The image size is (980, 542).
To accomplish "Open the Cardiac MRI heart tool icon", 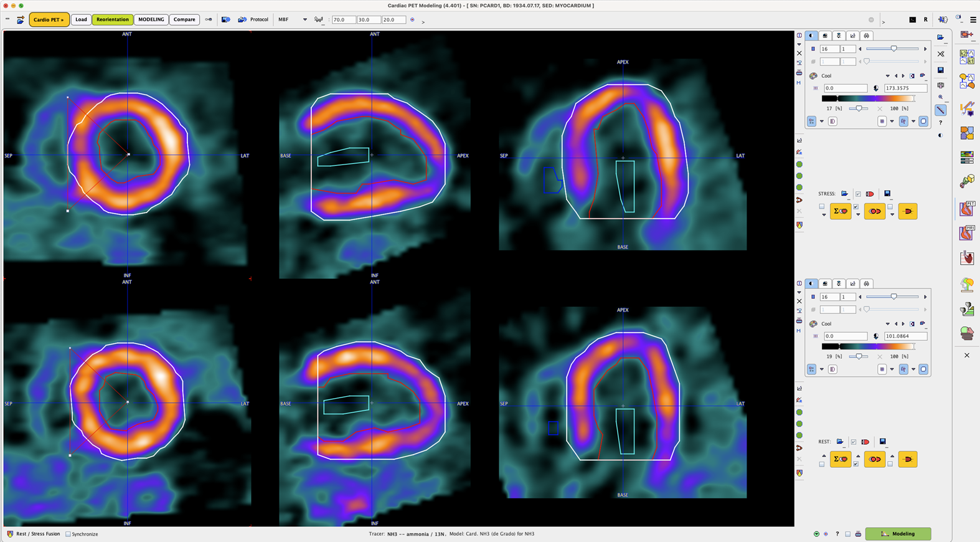I will tap(967, 233).
